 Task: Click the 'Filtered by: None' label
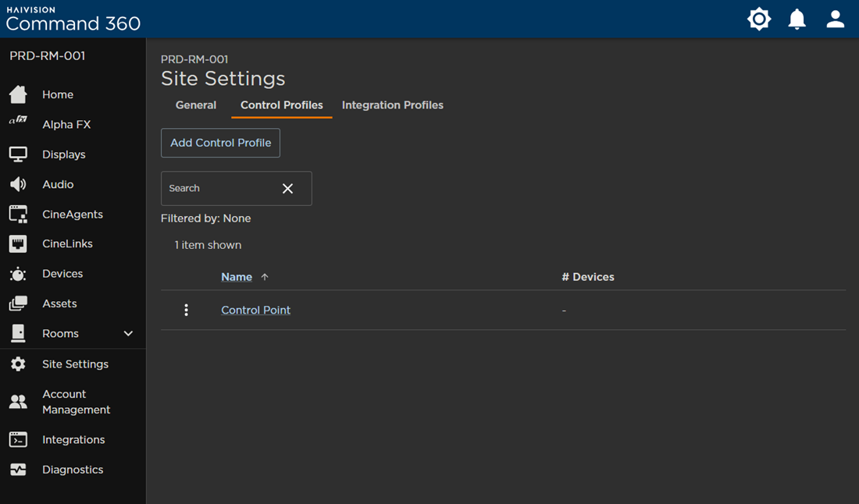[206, 218]
